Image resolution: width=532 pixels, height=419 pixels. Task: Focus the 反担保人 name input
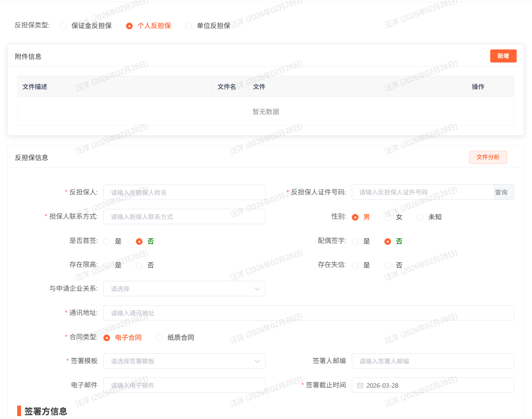pyautogui.click(x=184, y=192)
